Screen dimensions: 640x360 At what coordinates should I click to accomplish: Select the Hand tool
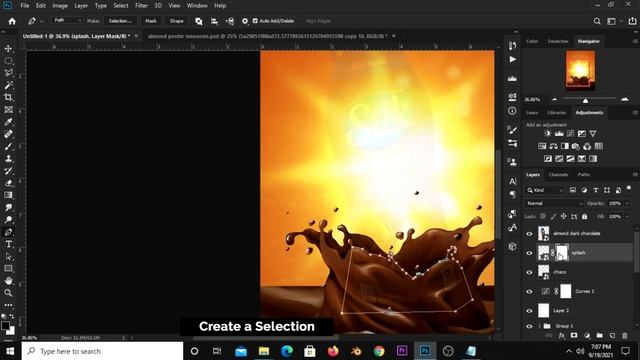[x=8, y=281]
